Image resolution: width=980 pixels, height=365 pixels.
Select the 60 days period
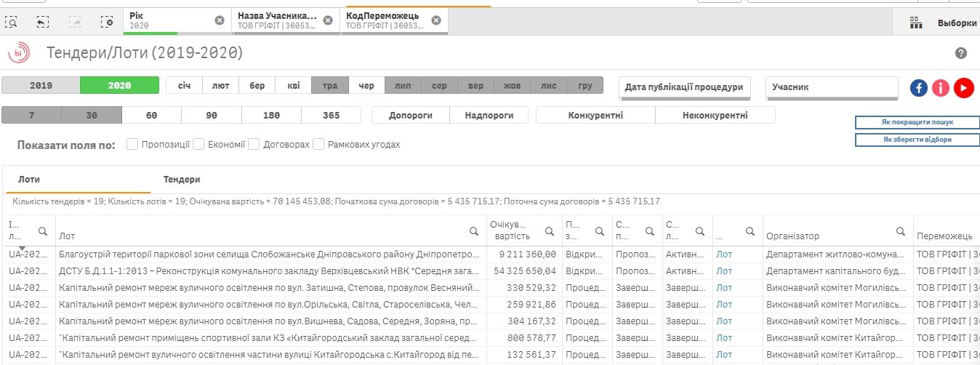click(x=151, y=115)
